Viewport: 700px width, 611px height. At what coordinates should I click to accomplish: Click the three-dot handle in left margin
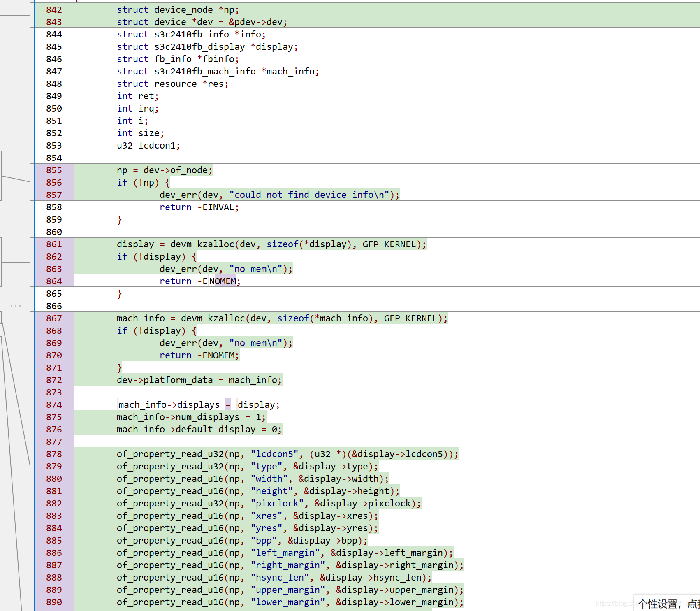coord(16,306)
